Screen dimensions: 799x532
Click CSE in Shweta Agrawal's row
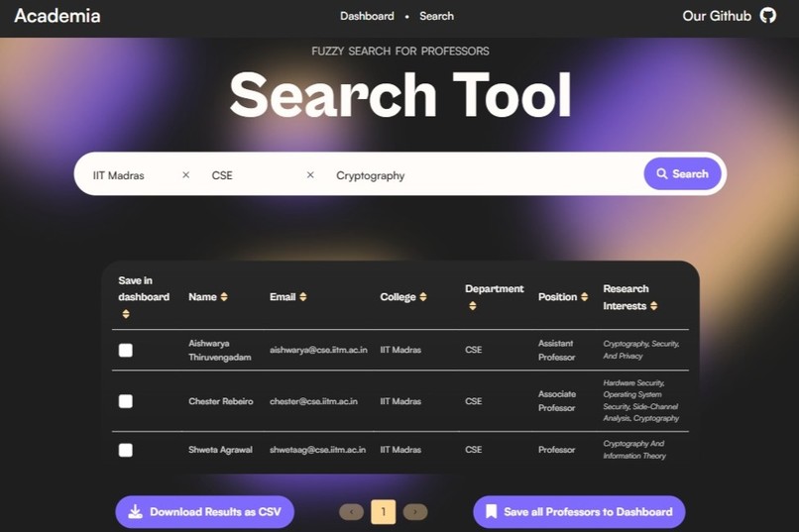pos(474,450)
